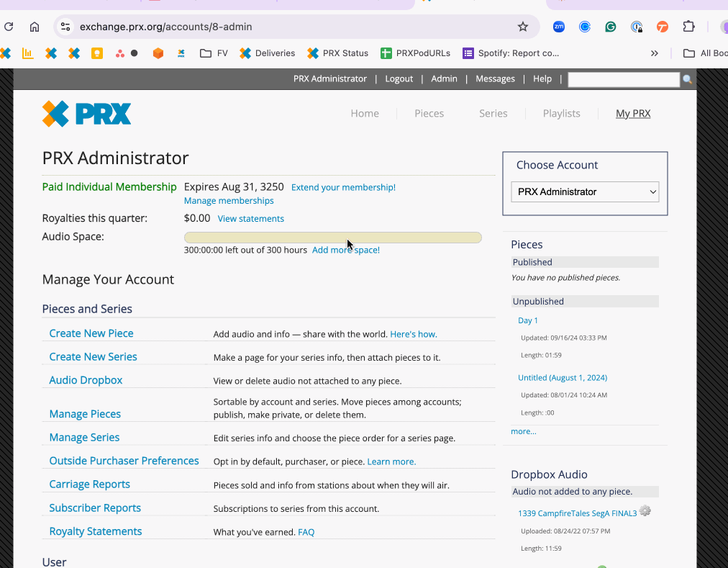The height and width of the screenshot is (568, 728).
Task: Reload the page with browser refresh icon
Action: pyautogui.click(x=9, y=27)
